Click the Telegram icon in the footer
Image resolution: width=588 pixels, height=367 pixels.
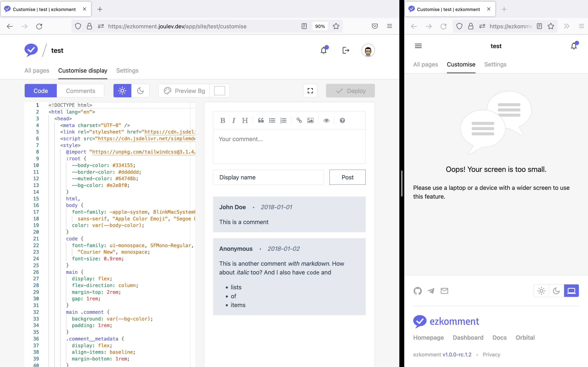pyautogui.click(x=431, y=291)
